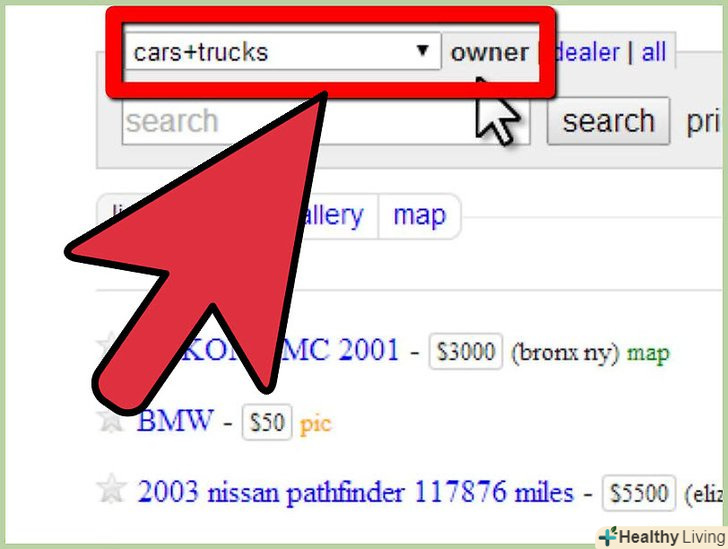Click the green map link for bronx ny

pyautogui.click(x=648, y=353)
